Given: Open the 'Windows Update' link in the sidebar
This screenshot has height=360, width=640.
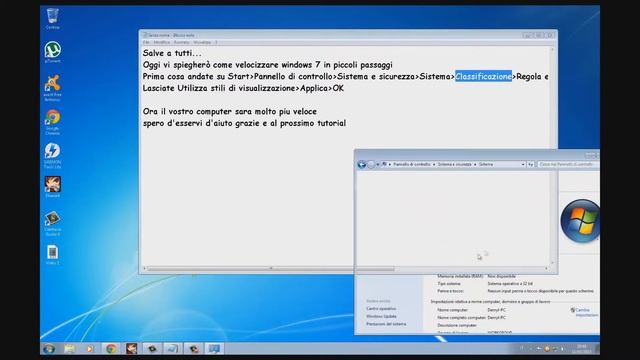Looking at the screenshot, I should tap(381, 316).
